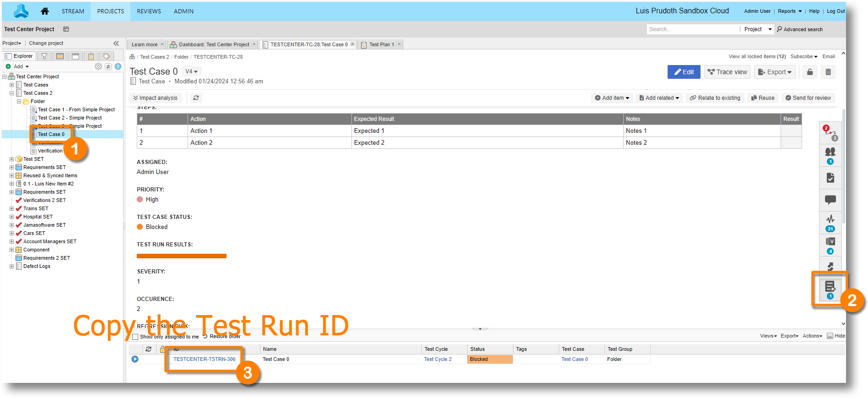
Task: Open the Comments bubble widget
Action: coord(830,200)
